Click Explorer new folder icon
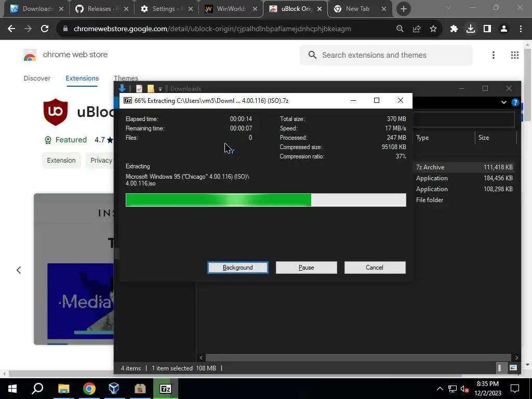Screen dimensions: 532x399 click(x=151, y=88)
